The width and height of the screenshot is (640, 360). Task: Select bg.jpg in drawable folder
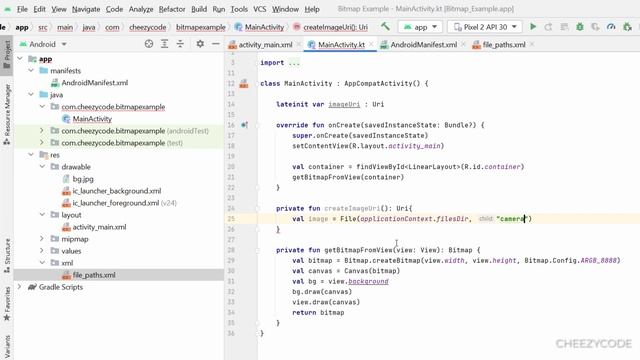click(83, 179)
